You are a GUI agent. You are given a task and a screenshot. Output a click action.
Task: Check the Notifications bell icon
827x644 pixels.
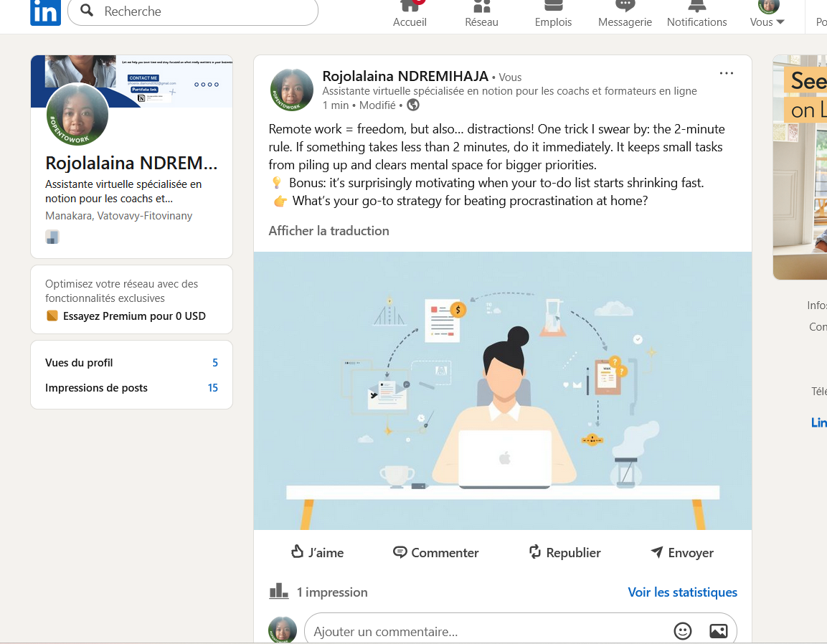(x=696, y=7)
